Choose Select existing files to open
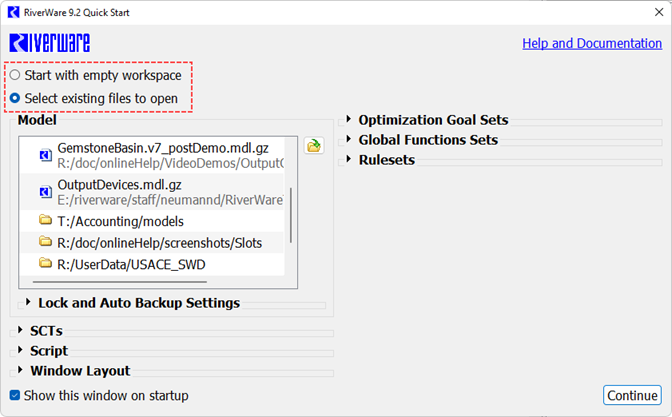 (x=15, y=99)
